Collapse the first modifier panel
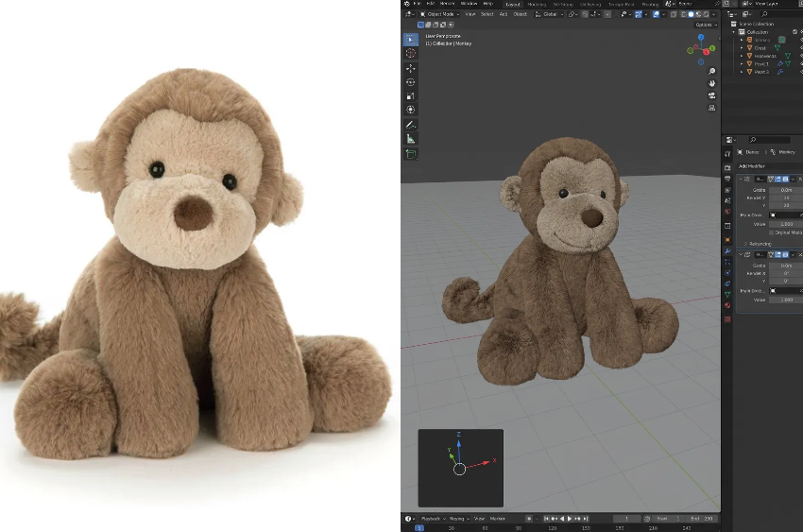The image size is (803, 532). click(740, 180)
